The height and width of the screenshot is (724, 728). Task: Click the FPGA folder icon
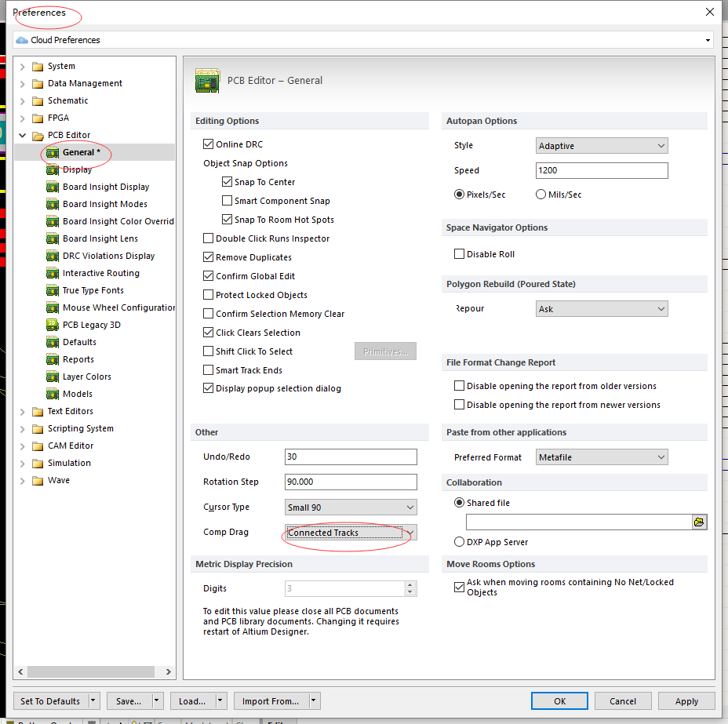[x=38, y=118]
